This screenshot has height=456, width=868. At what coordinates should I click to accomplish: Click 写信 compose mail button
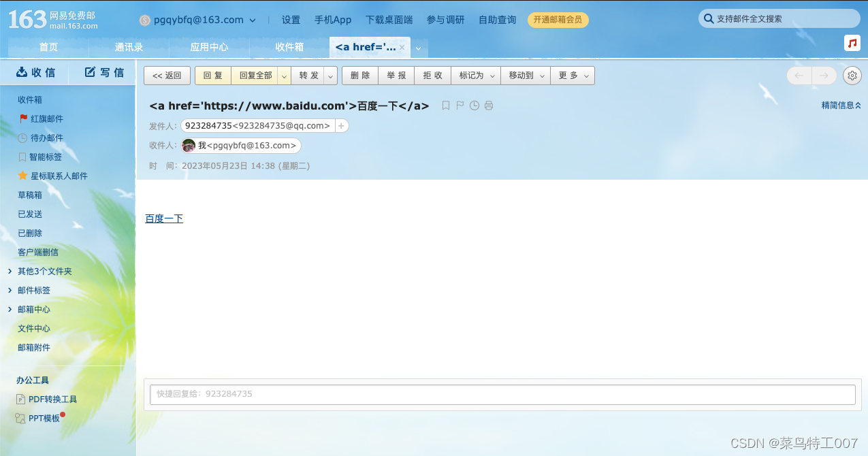(104, 72)
